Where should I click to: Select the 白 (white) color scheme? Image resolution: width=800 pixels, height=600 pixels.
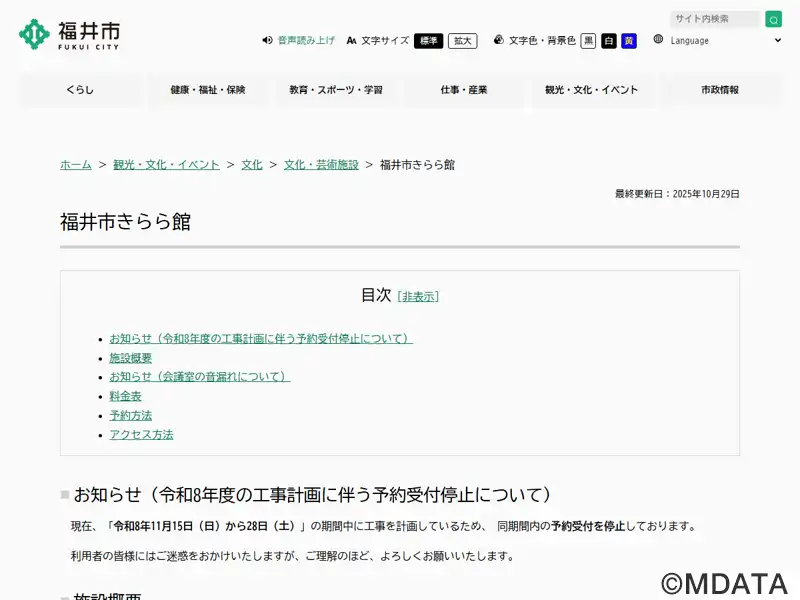click(x=608, y=41)
